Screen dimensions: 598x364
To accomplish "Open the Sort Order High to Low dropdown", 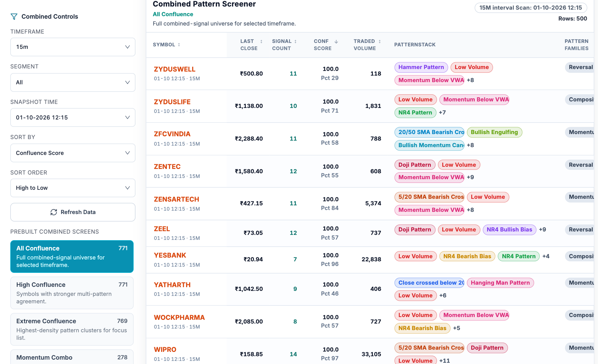I will (x=73, y=188).
